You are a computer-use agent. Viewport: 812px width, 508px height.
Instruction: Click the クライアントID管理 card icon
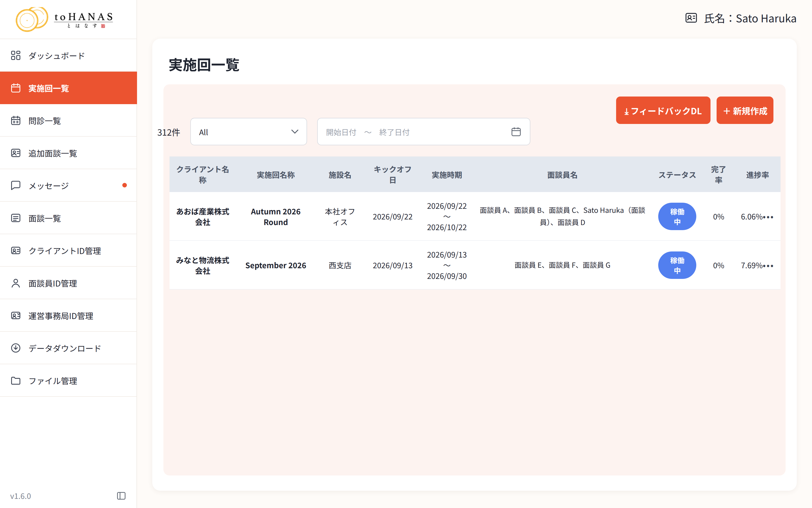tap(16, 251)
